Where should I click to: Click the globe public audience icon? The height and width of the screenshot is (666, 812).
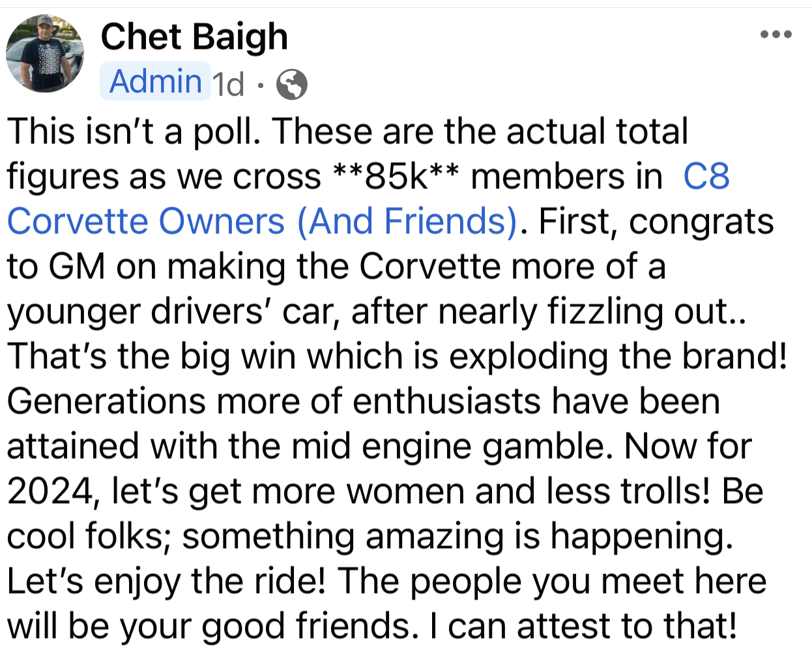[x=292, y=84]
